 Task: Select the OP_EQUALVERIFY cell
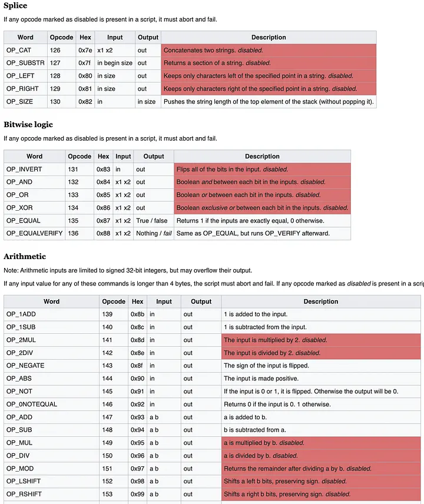coord(33,233)
